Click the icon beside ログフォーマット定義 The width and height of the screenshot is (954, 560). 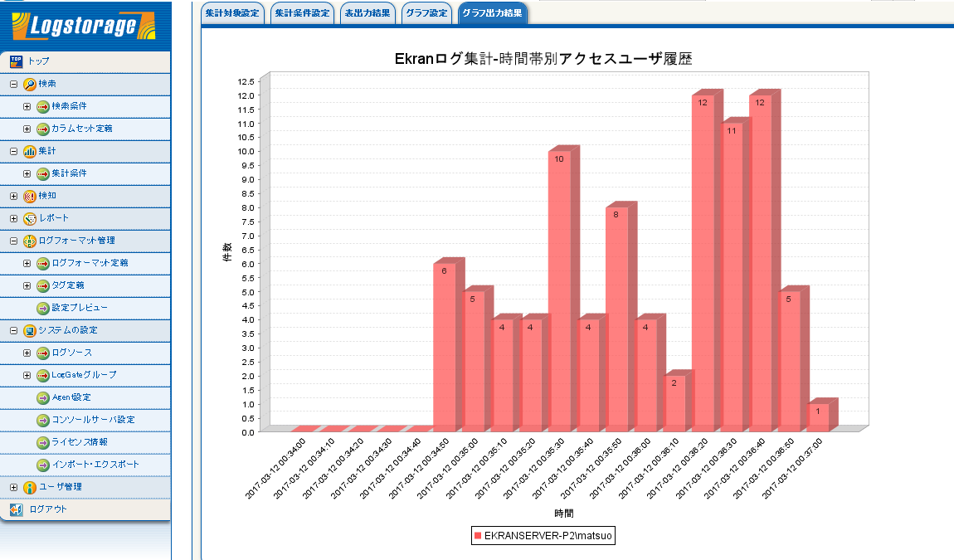pyautogui.click(x=42, y=264)
